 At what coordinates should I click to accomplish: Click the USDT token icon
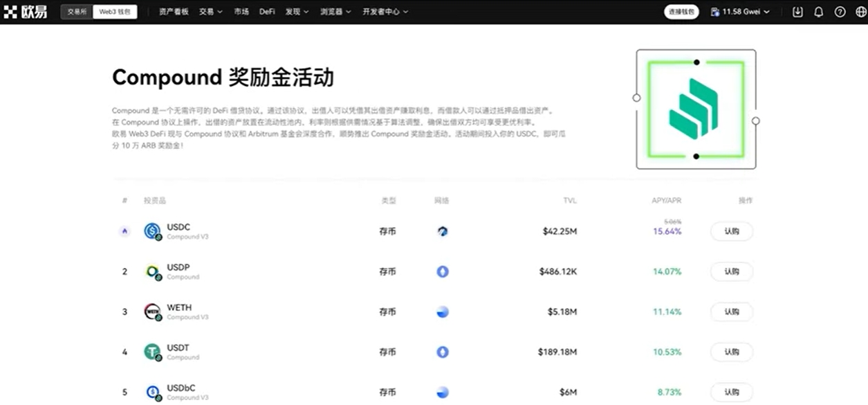tap(152, 352)
